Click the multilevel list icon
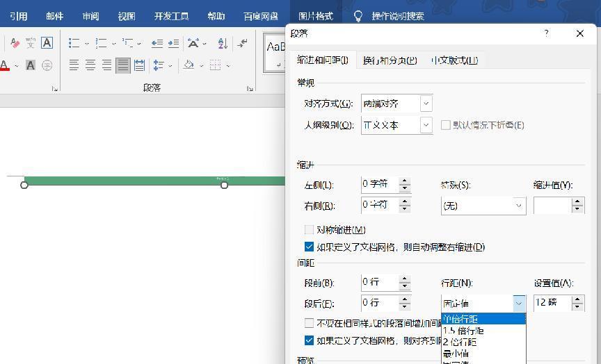Screen dimensions: 601x364 point(127,43)
